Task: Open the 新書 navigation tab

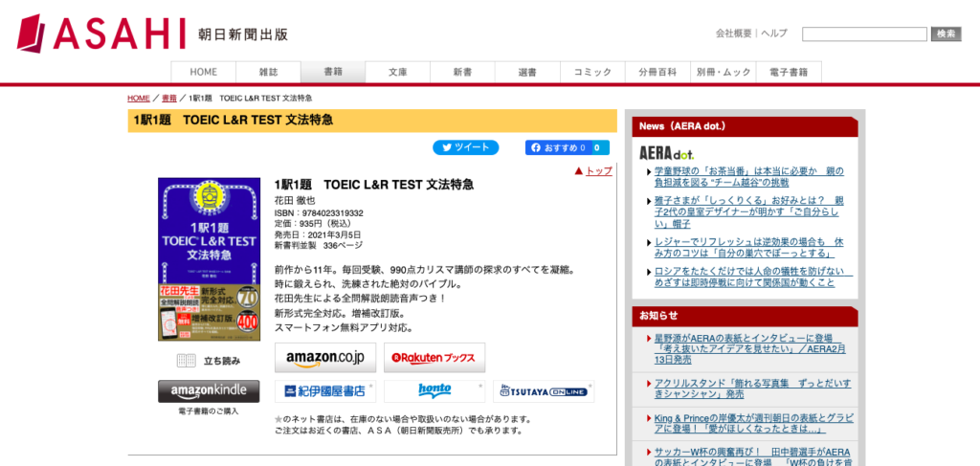Action: (x=463, y=72)
